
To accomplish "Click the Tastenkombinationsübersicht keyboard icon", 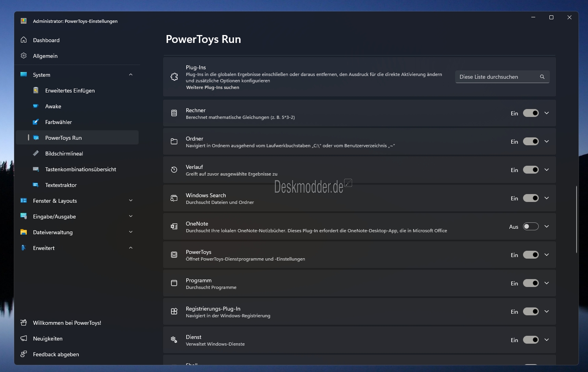I will pos(36,169).
